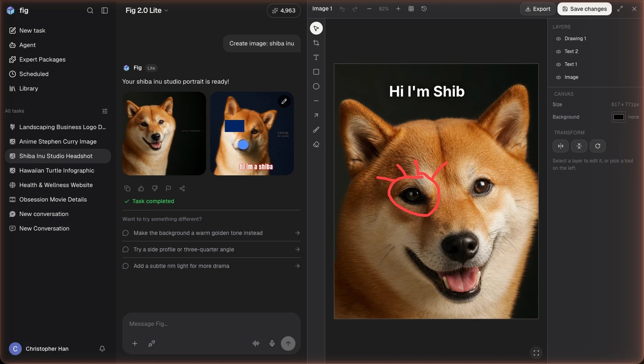Select the pointer selection tool
This screenshot has height=364, width=644.
[316, 29]
